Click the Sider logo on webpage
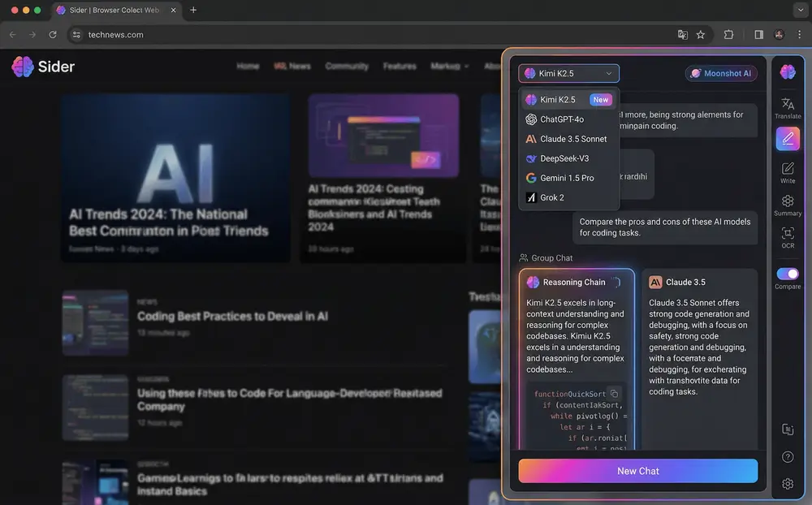Screen dimensions: 812x505 (x=44, y=67)
